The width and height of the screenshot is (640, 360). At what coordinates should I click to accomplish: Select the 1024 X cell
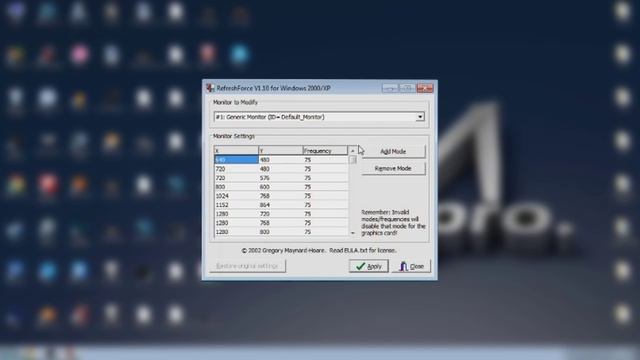236,196
